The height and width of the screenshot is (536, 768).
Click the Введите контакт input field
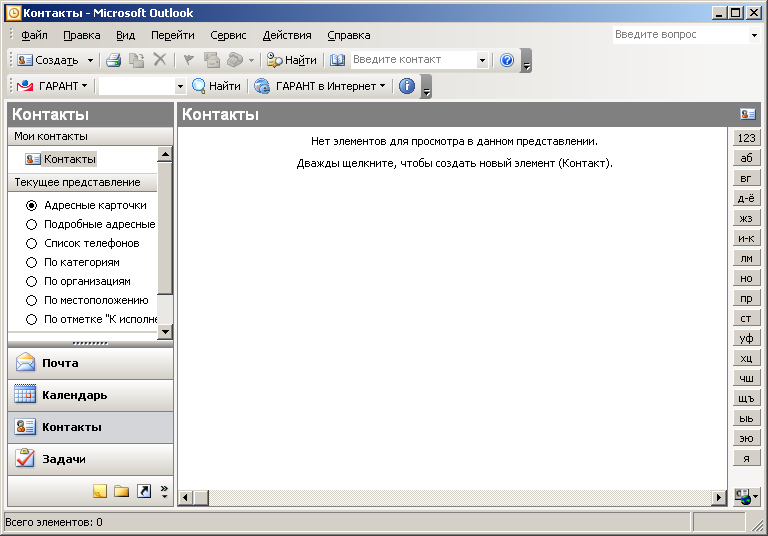point(413,60)
